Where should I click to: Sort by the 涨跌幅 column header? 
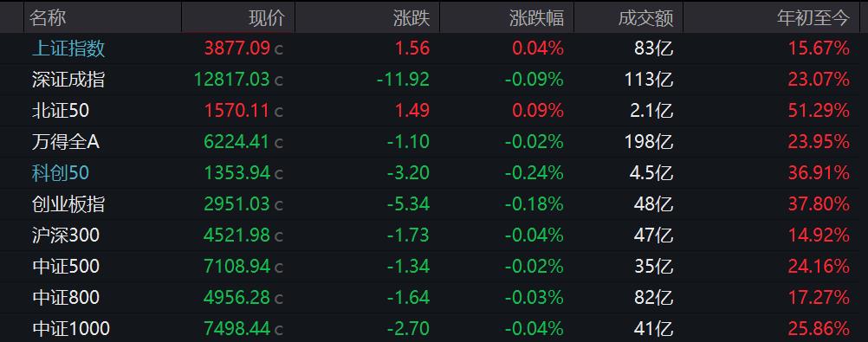[536, 17]
